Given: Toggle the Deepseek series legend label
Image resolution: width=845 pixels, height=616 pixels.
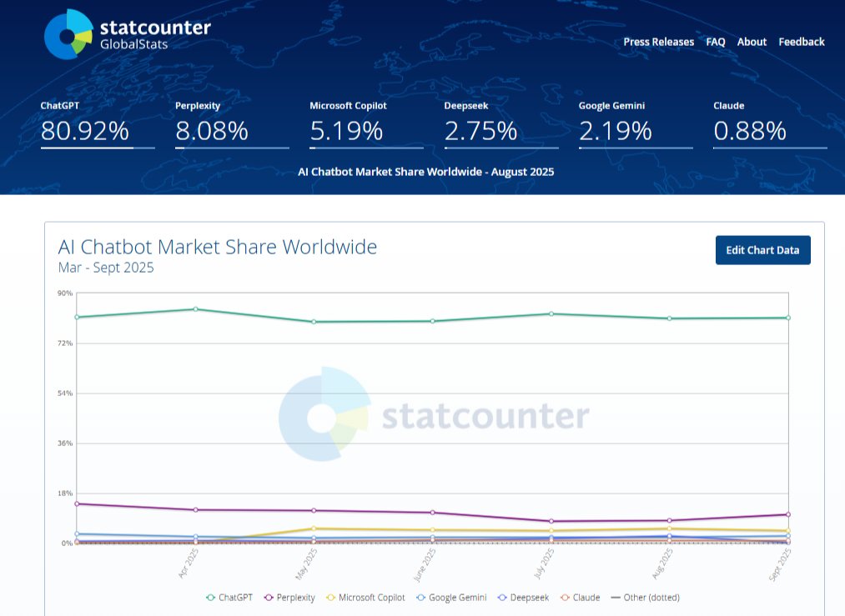Looking at the screenshot, I should point(531,598).
